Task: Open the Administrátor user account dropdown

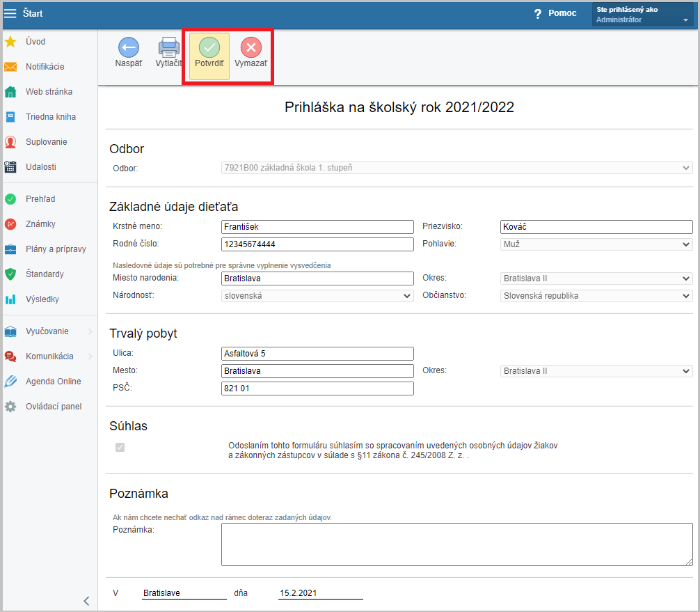Action: 642,15
